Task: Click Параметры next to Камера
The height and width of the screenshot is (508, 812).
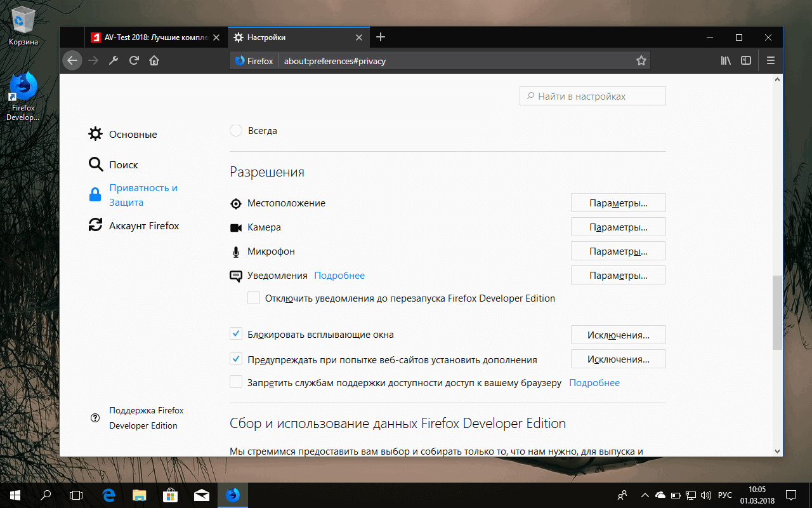Action: [618, 227]
